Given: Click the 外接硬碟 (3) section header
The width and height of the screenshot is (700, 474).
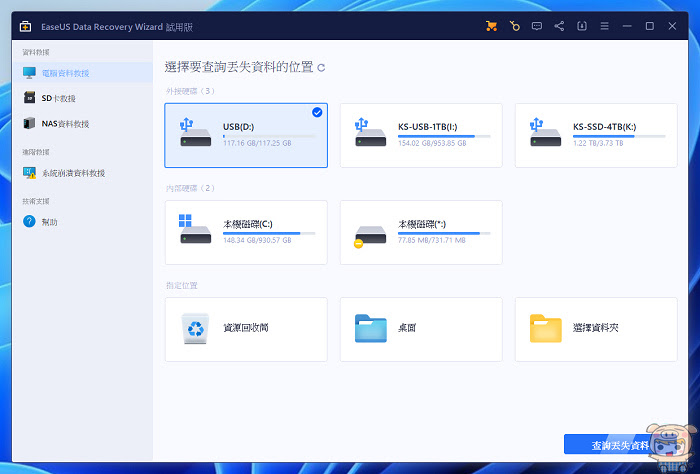Looking at the screenshot, I should point(190,91).
